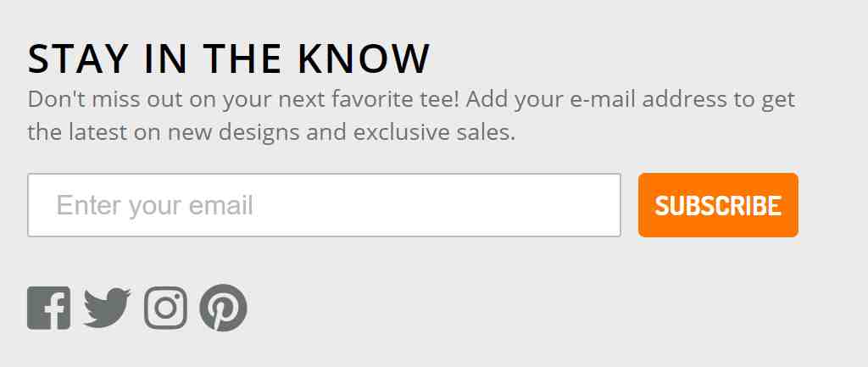
Task: Follow the store on Twitter
Action: (x=107, y=308)
